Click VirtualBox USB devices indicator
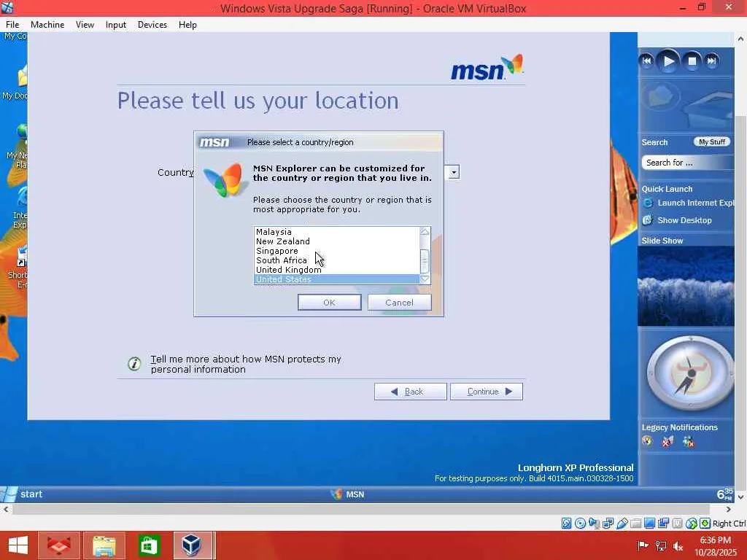 pyautogui.click(x=622, y=524)
